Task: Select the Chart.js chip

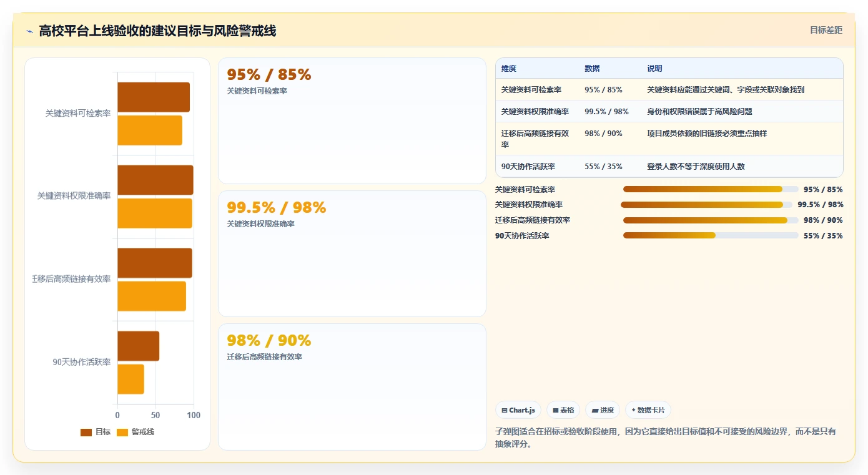Action: (x=518, y=410)
